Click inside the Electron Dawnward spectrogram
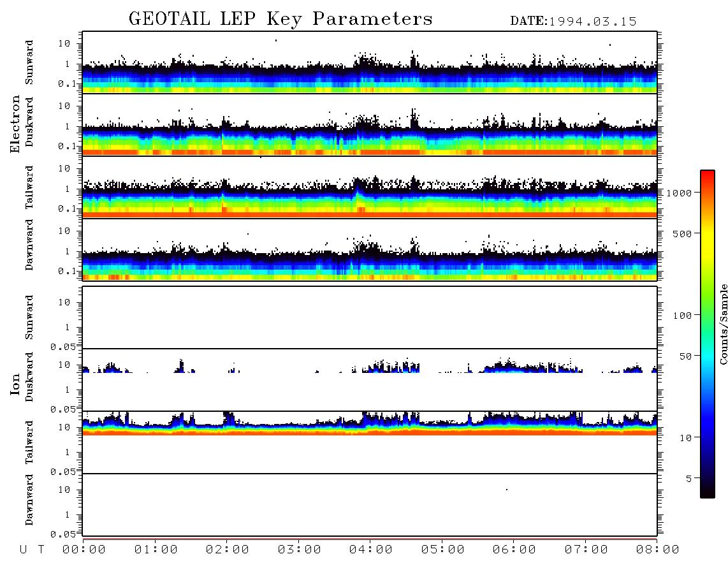This screenshot has width=728, height=561. [370, 249]
